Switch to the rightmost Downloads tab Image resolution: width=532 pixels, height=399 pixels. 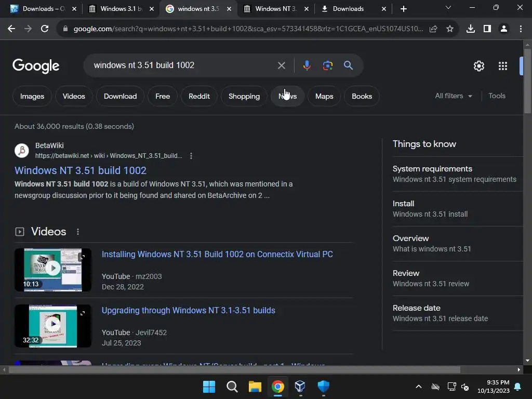pyautogui.click(x=353, y=9)
